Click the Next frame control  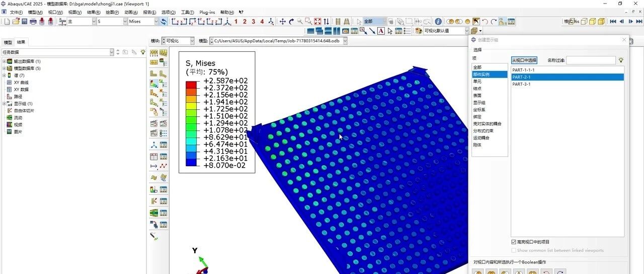tap(630, 21)
